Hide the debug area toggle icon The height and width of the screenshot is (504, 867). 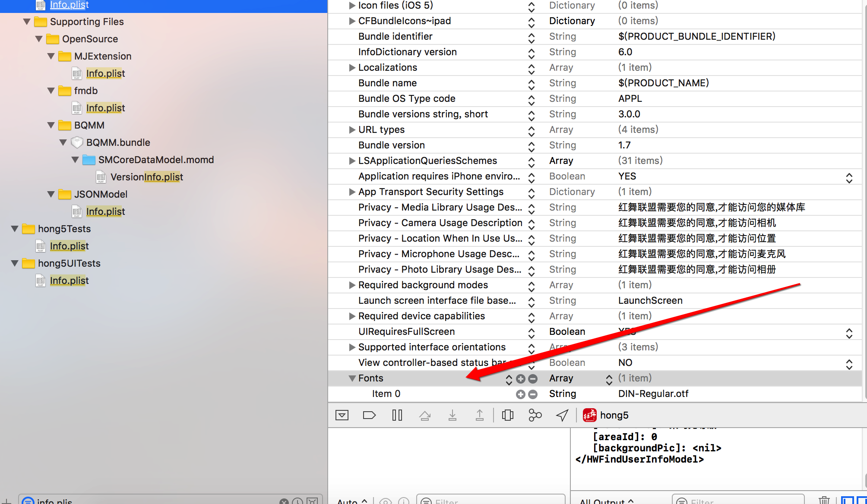click(x=342, y=415)
